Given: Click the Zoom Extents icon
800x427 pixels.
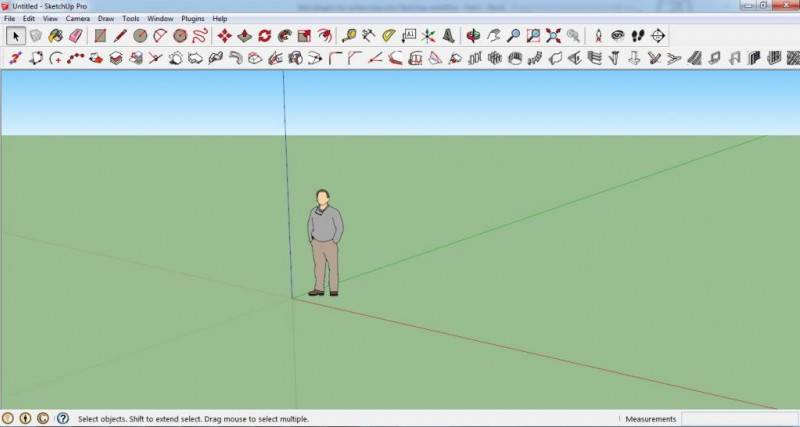Looking at the screenshot, I should pos(554,36).
